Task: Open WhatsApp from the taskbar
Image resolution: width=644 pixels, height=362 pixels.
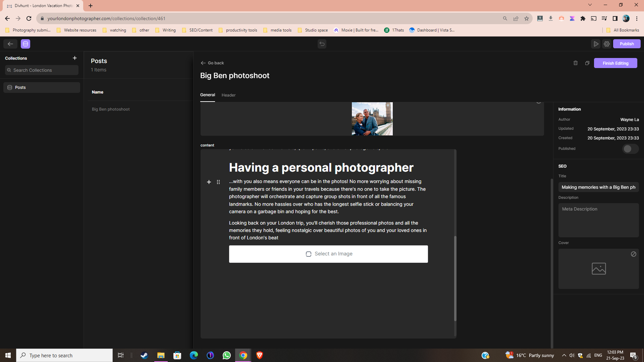Action: [227, 355]
